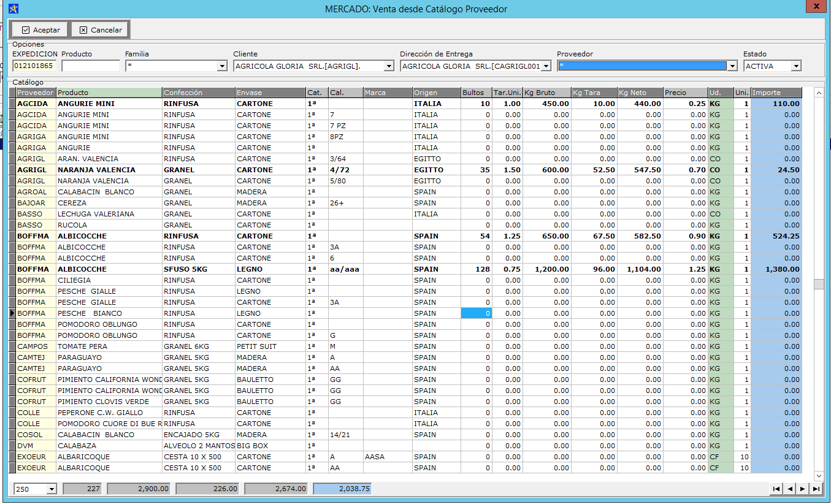
Task: Go to previous page arrow
Action: click(x=790, y=489)
